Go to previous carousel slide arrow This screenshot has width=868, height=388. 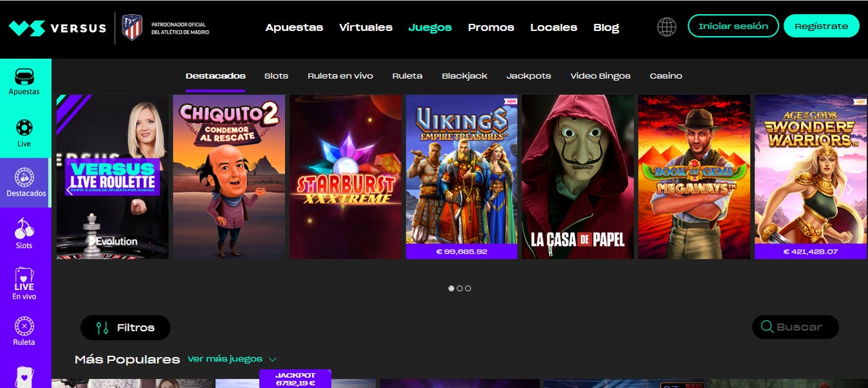tap(69, 189)
